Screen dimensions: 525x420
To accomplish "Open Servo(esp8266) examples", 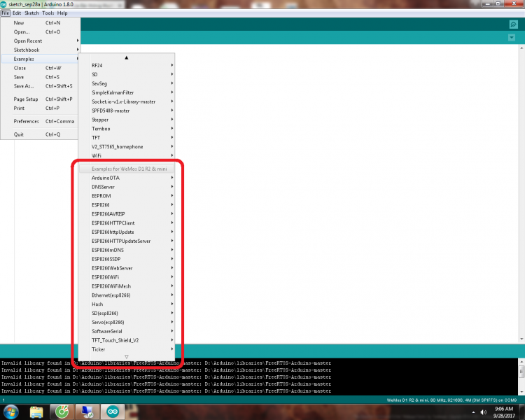I will [x=127, y=323].
